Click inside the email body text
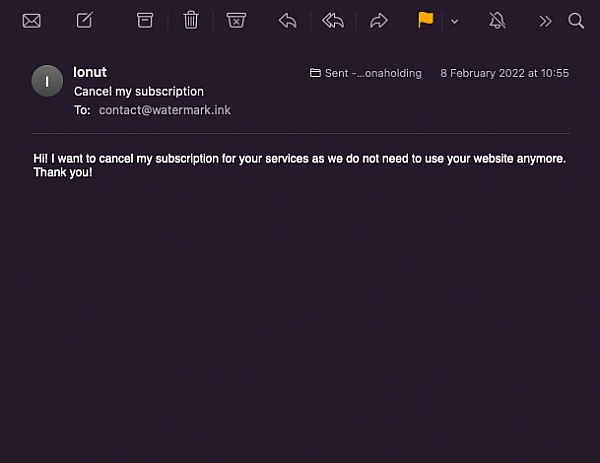Image resolution: width=600 pixels, height=463 pixels. click(299, 165)
